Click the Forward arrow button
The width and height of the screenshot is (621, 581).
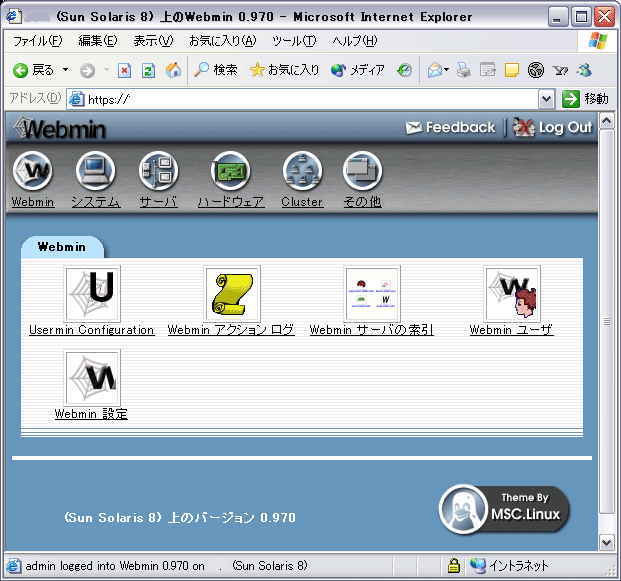[x=87, y=70]
